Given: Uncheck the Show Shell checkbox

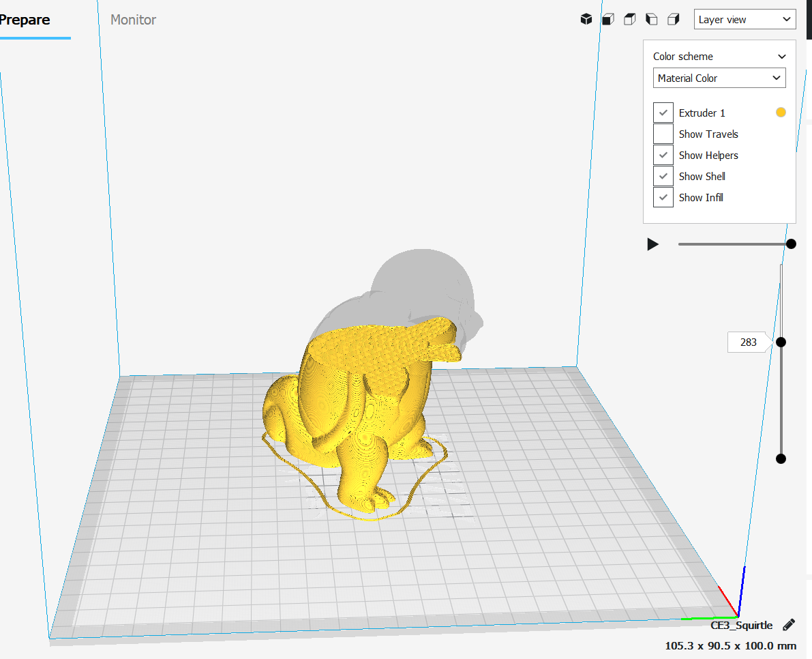Looking at the screenshot, I should coord(663,176).
